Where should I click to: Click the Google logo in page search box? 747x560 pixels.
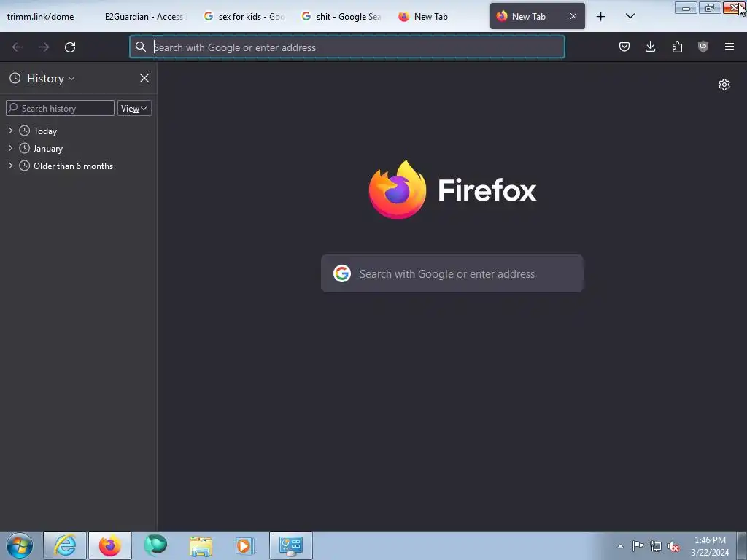(342, 273)
